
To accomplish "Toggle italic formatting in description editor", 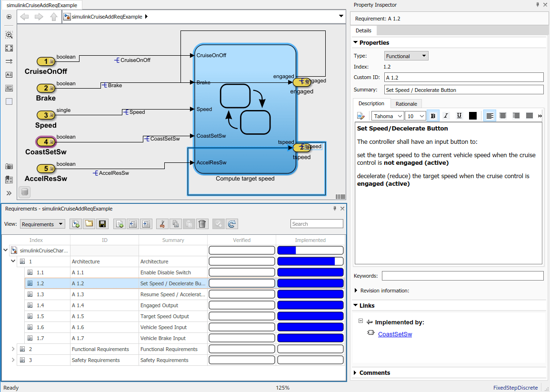I will (446, 116).
